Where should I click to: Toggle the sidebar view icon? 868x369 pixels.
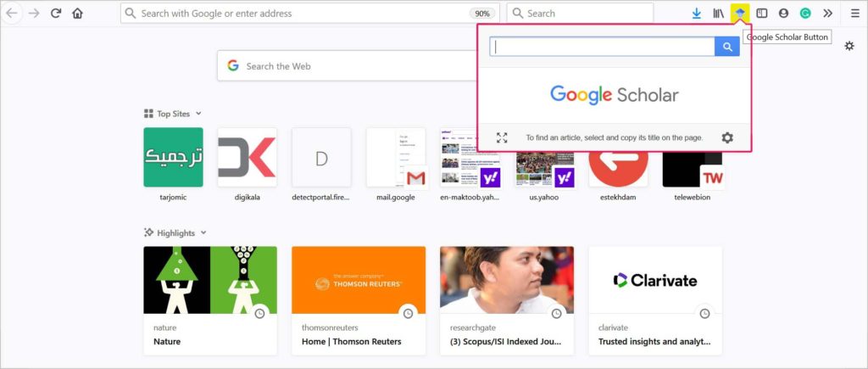coord(762,14)
